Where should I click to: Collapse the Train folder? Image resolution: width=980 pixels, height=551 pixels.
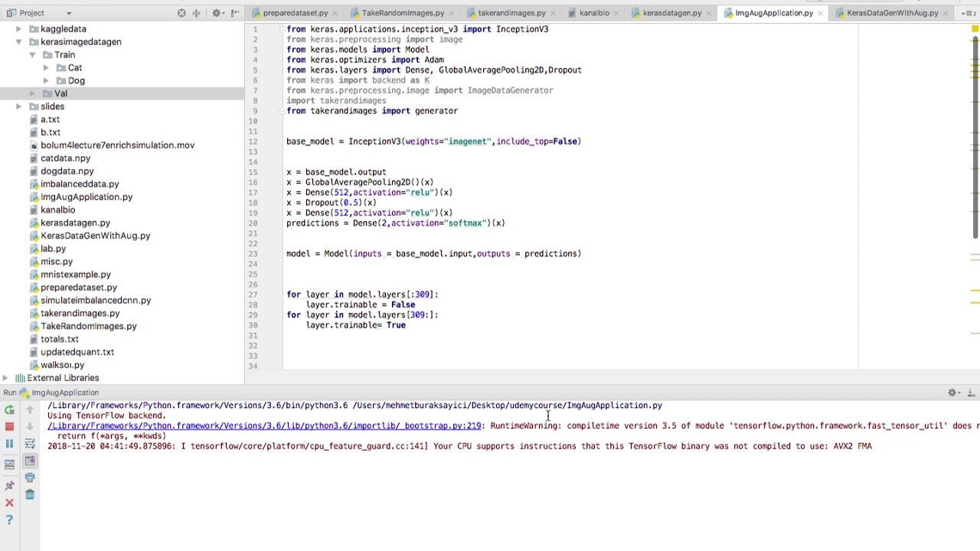click(32, 55)
